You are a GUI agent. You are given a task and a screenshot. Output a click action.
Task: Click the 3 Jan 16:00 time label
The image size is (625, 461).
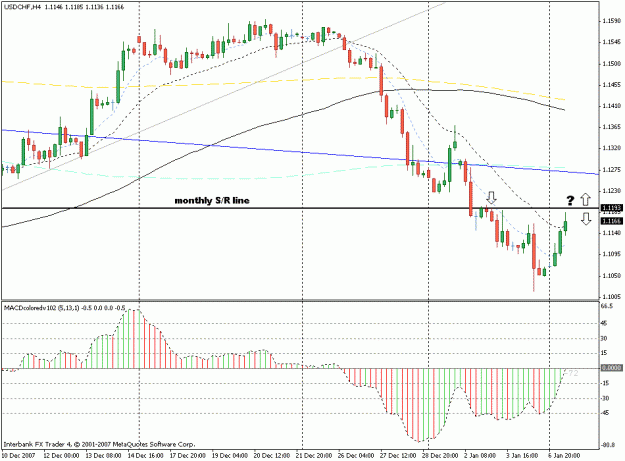click(x=522, y=455)
